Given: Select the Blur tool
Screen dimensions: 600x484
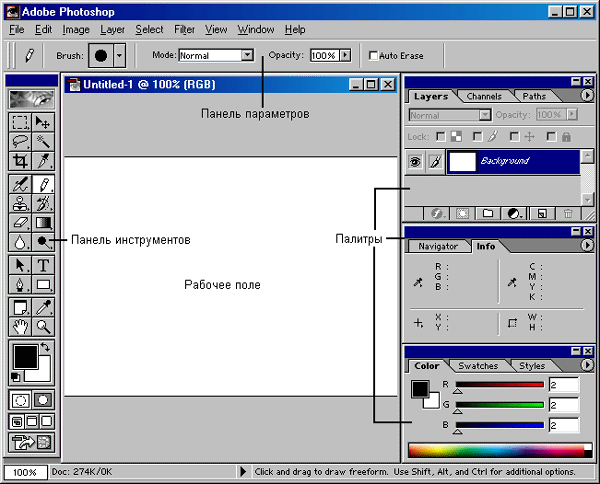Looking at the screenshot, I should [x=20, y=242].
